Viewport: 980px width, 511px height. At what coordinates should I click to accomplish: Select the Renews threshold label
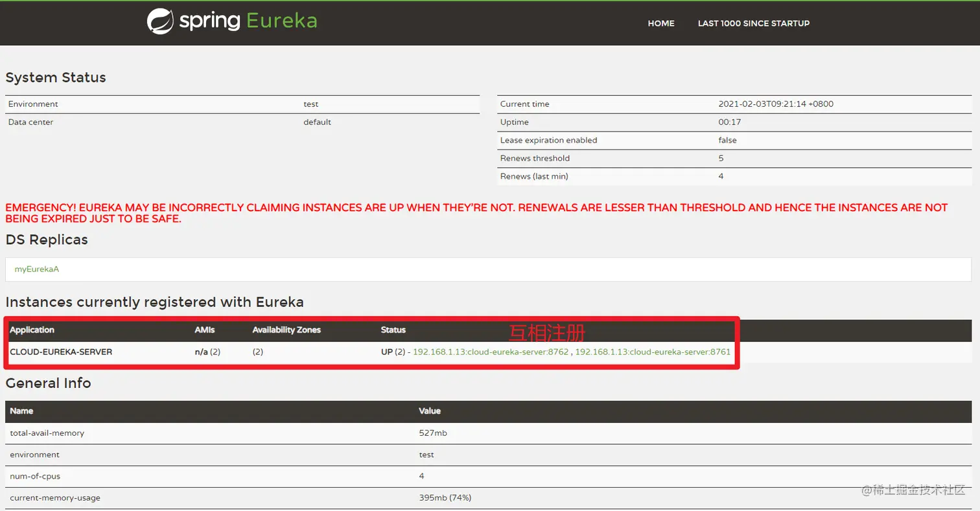(x=535, y=158)
